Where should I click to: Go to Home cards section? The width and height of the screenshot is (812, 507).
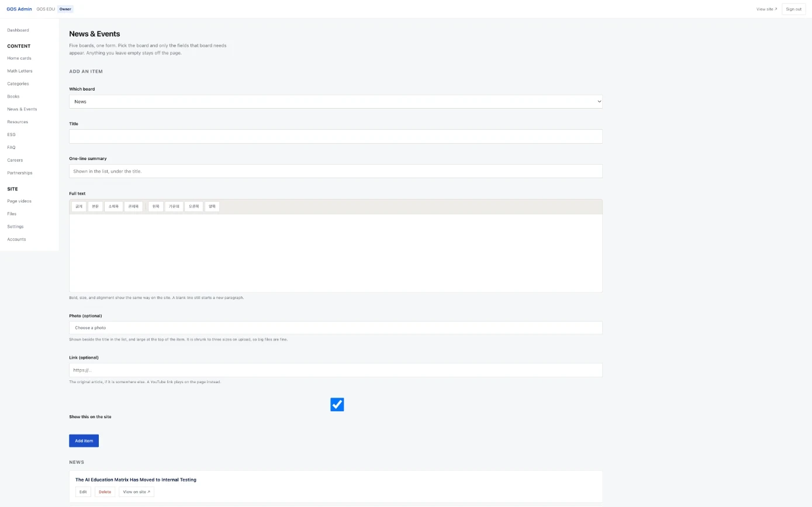click(x=19, y=58)
